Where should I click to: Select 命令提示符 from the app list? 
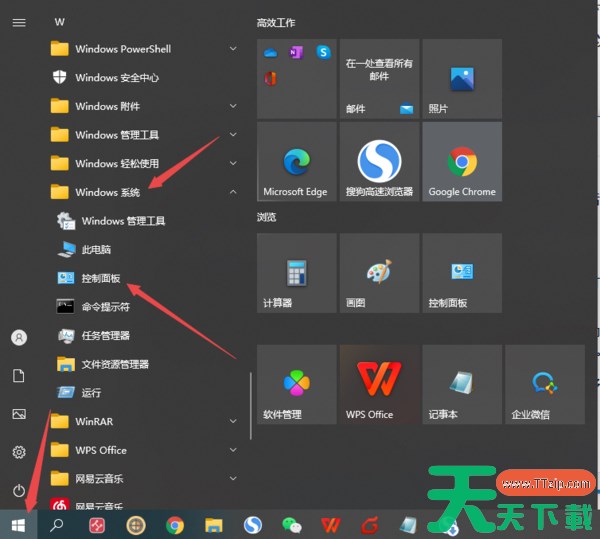[x=105, y=307]
